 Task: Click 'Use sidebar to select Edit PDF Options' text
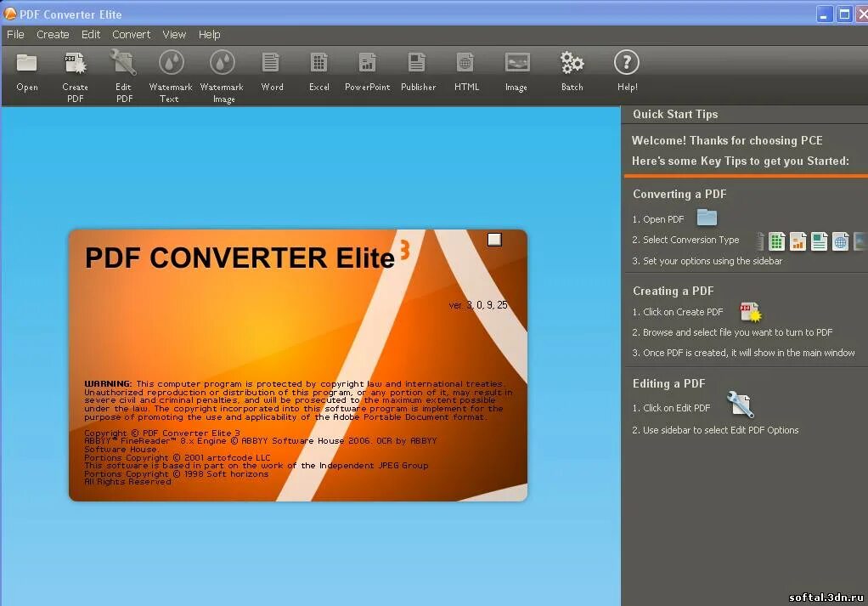point(715,430)
